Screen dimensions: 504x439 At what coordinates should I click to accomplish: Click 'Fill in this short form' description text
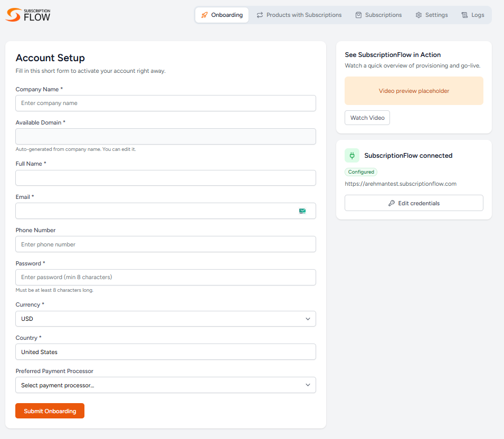[90, 71]
